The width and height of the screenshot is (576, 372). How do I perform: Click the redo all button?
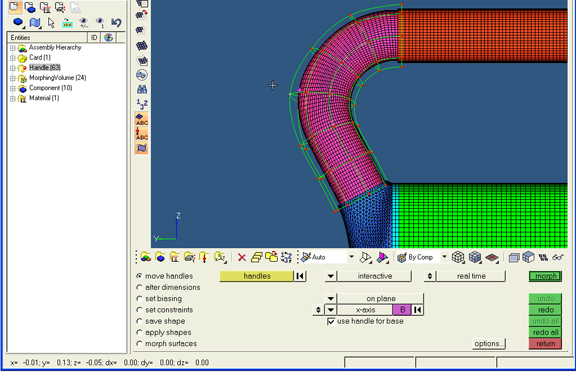tap(546, 332)
